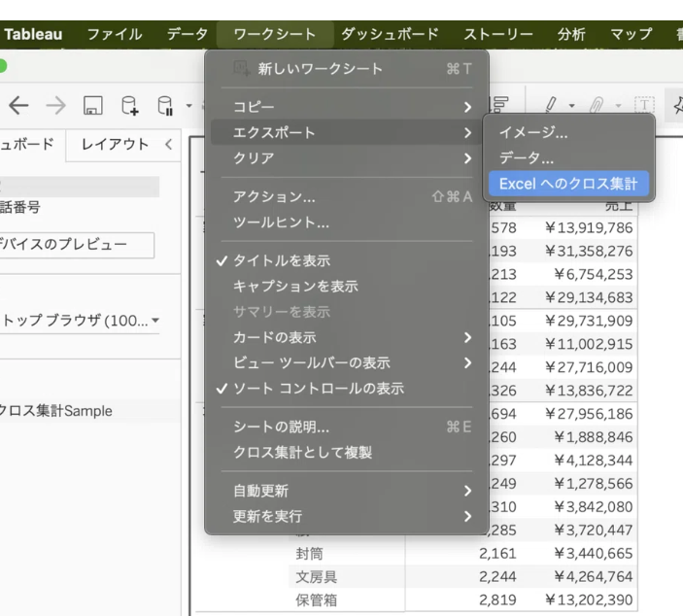The width and height of the screenshot is (683, 616).
Task: Choose ツールヒント... menu entry
Action: coord(346,222)
